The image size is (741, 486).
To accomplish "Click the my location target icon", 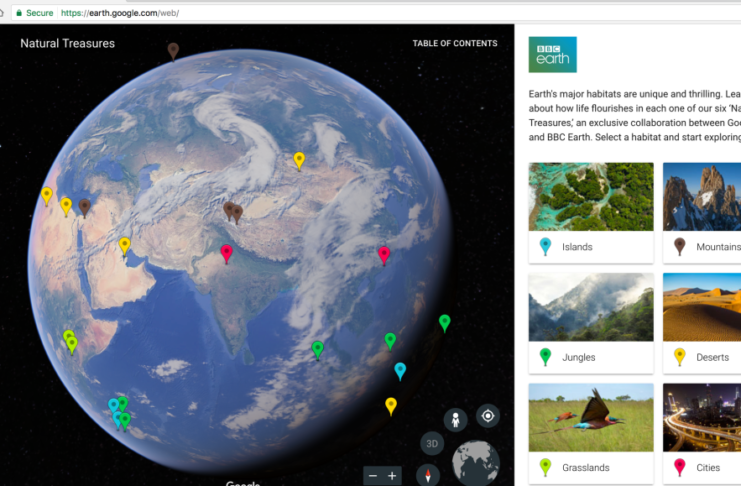I will click(487, 416).
